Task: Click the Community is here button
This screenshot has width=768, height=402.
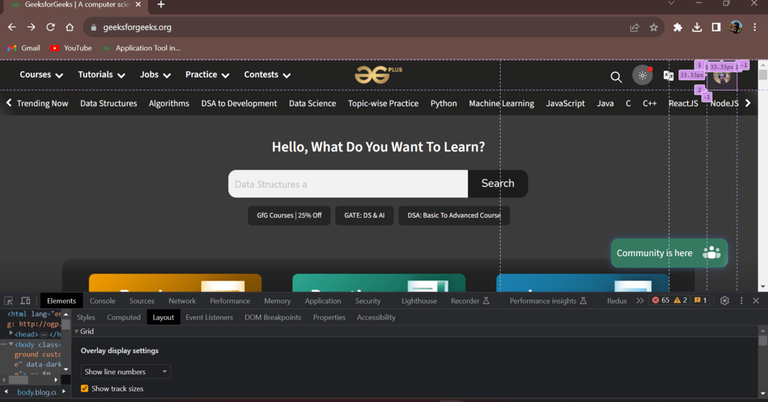Action: pos(669,253)
